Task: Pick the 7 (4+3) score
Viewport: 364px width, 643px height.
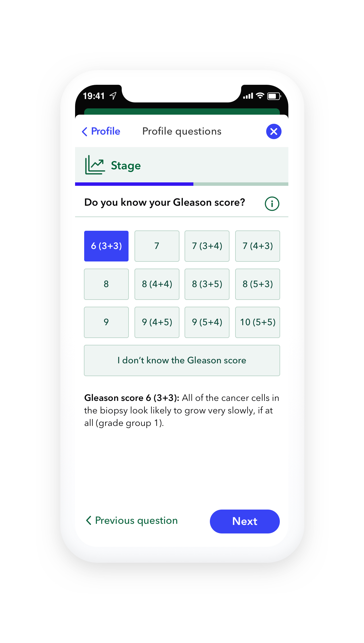Action: pyautogui.click(x=258, y=246)
